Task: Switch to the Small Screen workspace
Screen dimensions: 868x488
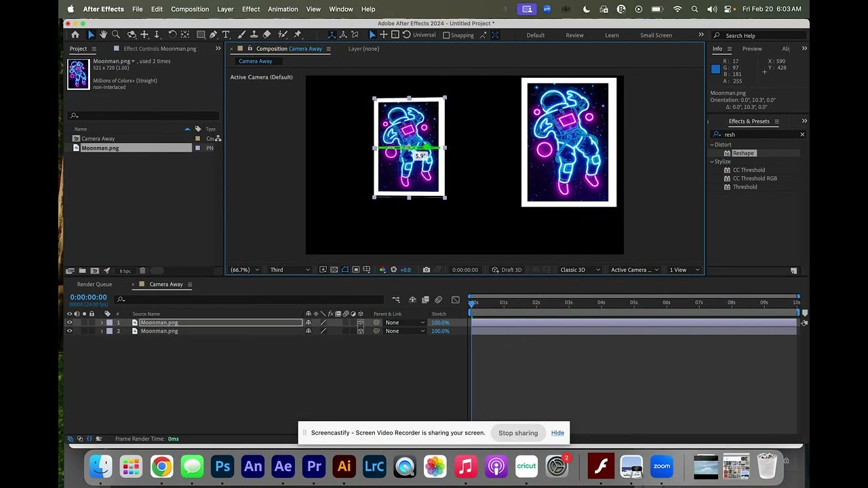Action: click(x=656, y=35)
